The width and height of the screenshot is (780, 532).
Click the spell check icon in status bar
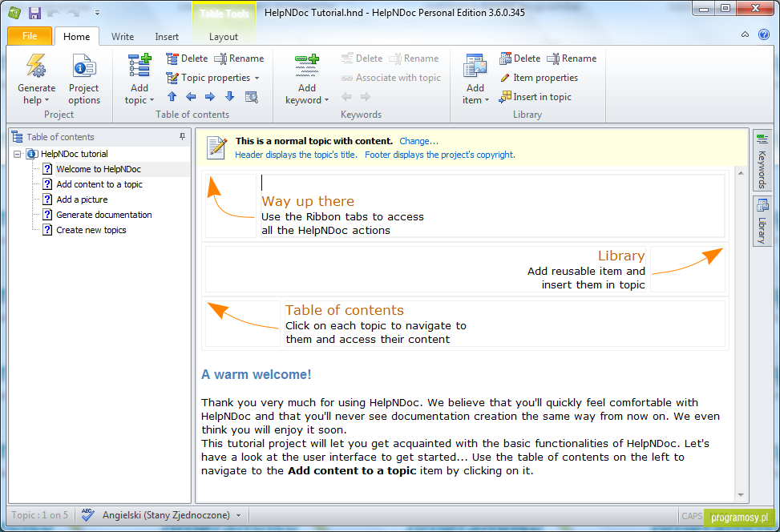(x=87, y=515)
